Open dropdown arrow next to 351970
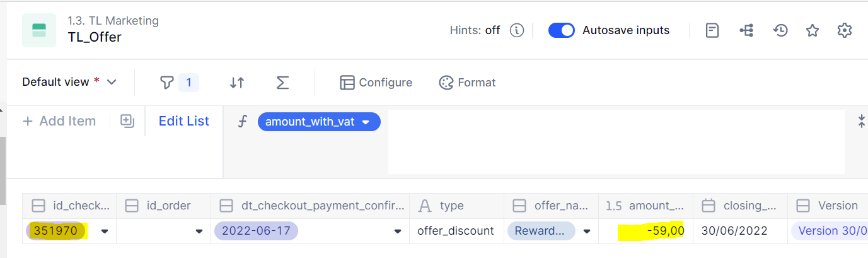 click(x=105, y=232)
